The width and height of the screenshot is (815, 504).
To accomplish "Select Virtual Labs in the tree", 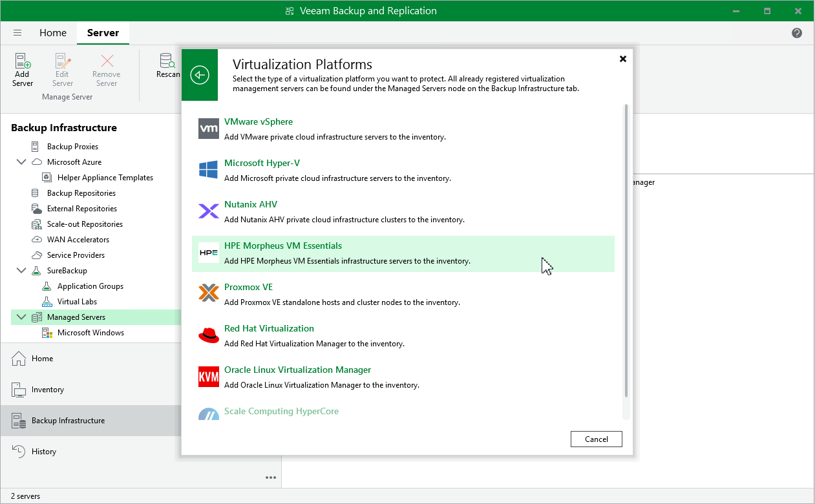I will 78,302.
